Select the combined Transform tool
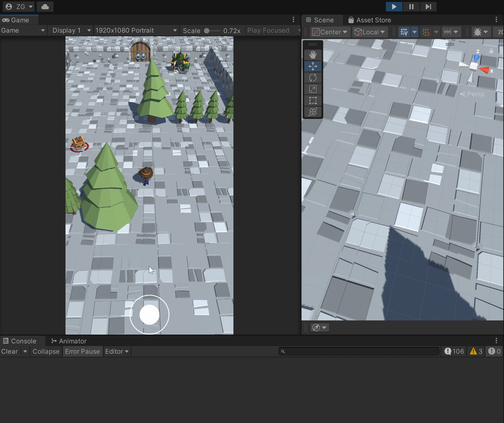Viewport: 504px width, 423px height. pyautogui.click(x=313, y=112)
